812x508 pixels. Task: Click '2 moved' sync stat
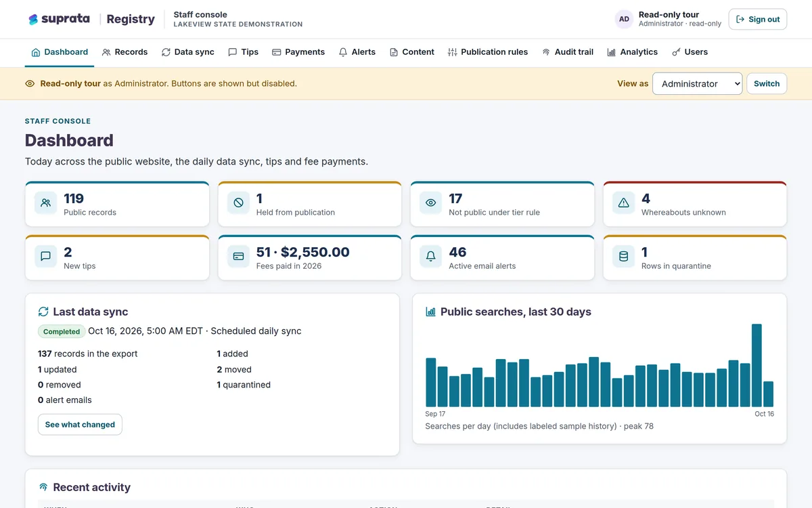[234, 369]
